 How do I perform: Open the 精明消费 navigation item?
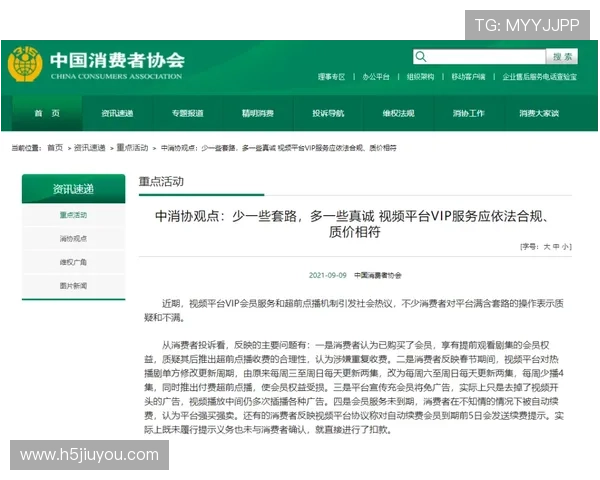click(258, 113)
